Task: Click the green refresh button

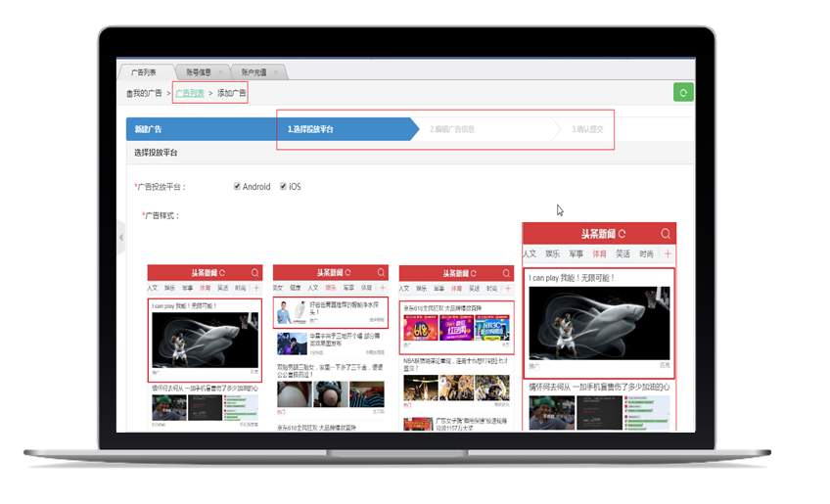Action: 683,93
